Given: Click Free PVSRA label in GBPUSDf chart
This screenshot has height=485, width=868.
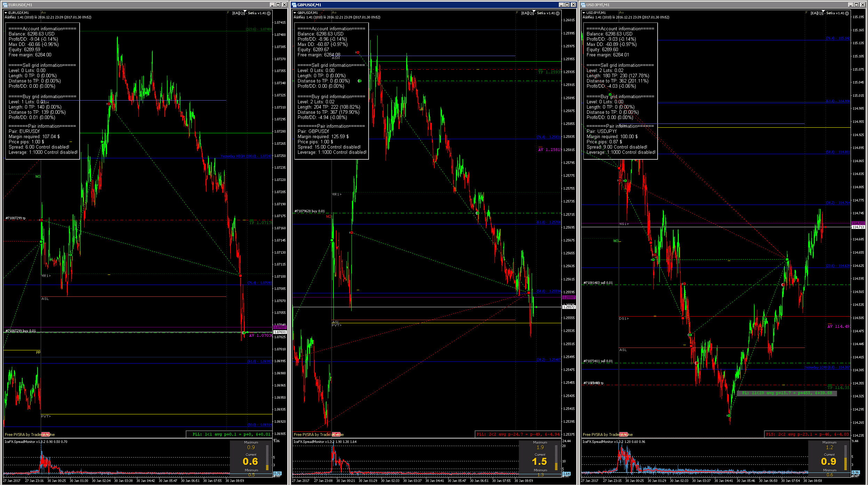Looking at the screenshot, I should click(x=319, y=435).
